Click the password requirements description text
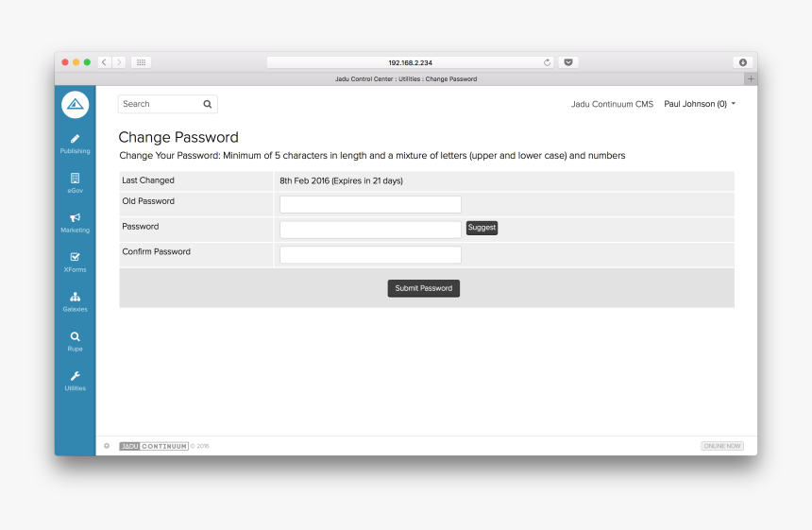The width and height of the screenshot is (812, 530). click(x=372, y=156)
